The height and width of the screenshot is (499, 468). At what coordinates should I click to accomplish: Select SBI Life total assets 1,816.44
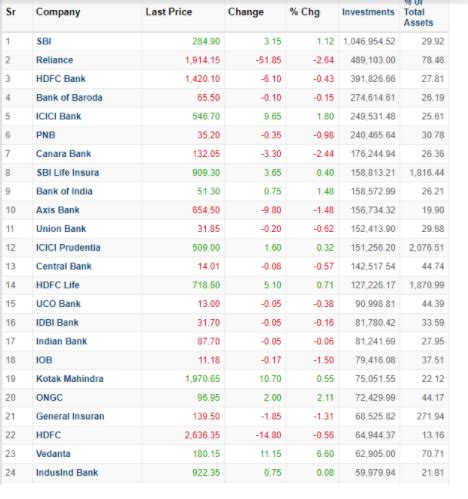[x=427, y=173]
